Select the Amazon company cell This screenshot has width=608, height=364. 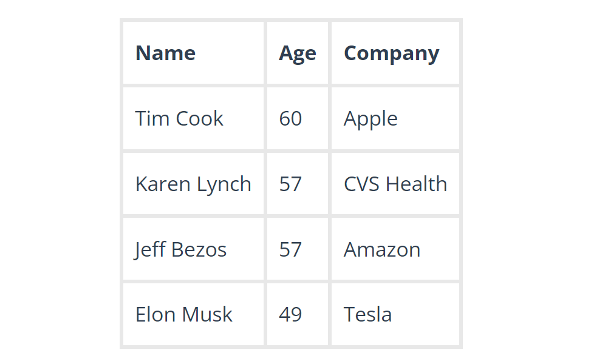382,249
